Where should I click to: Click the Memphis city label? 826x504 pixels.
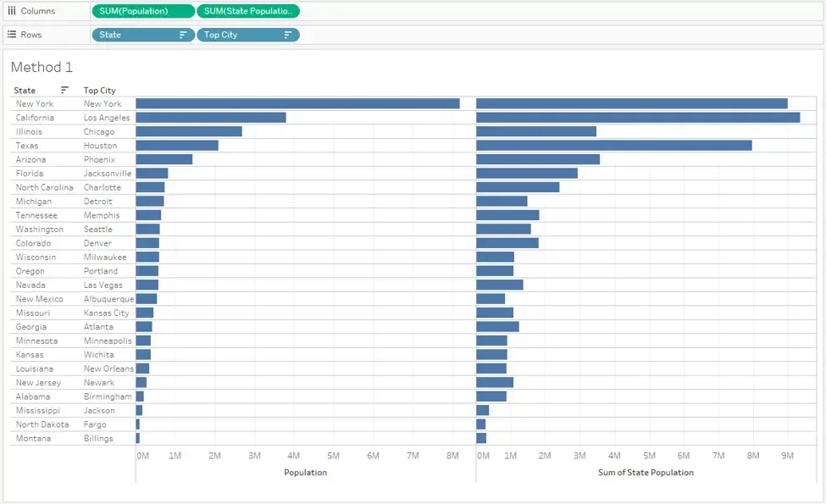(x=102, y=215)
